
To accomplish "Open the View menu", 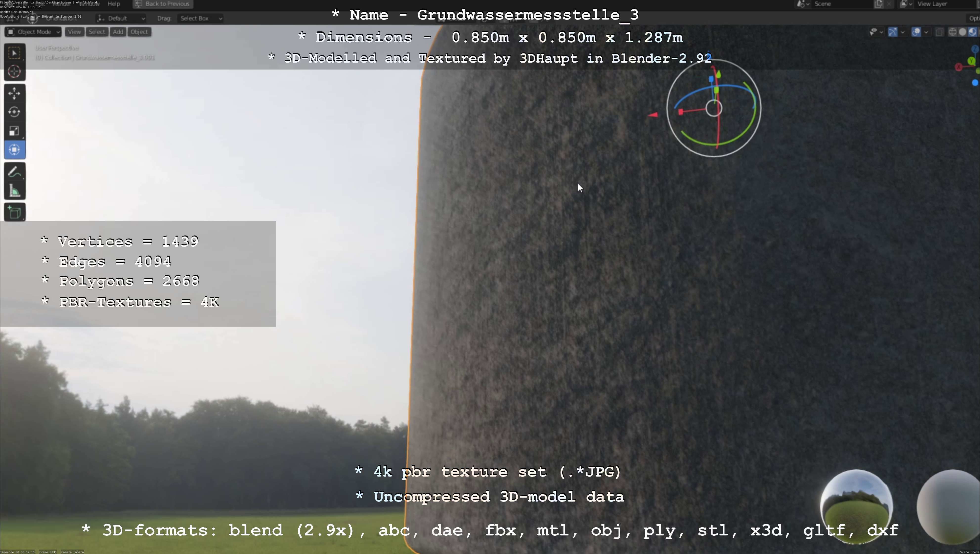I will pos(74,32).
